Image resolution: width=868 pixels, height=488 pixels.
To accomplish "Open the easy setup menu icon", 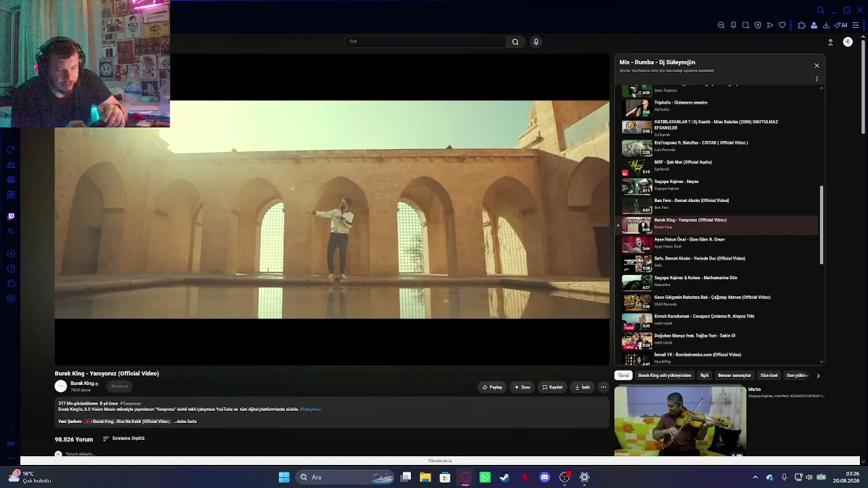I will click(x=856, y=25).
